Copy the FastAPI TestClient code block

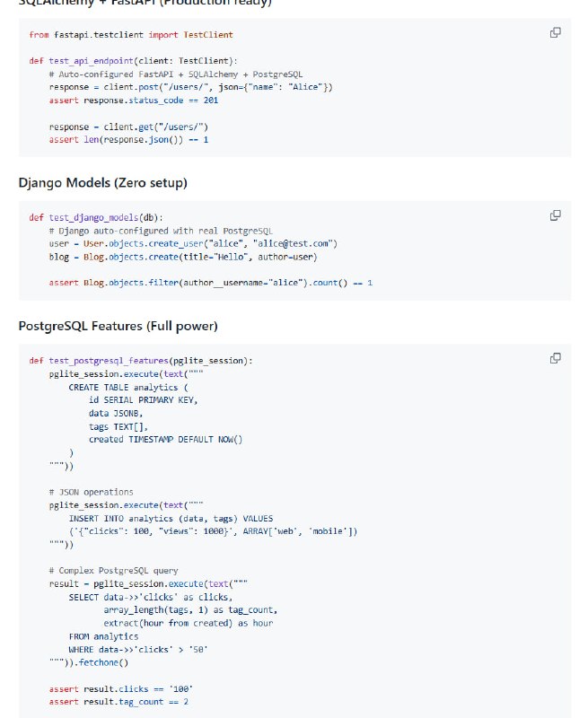[x=555, y=33]
